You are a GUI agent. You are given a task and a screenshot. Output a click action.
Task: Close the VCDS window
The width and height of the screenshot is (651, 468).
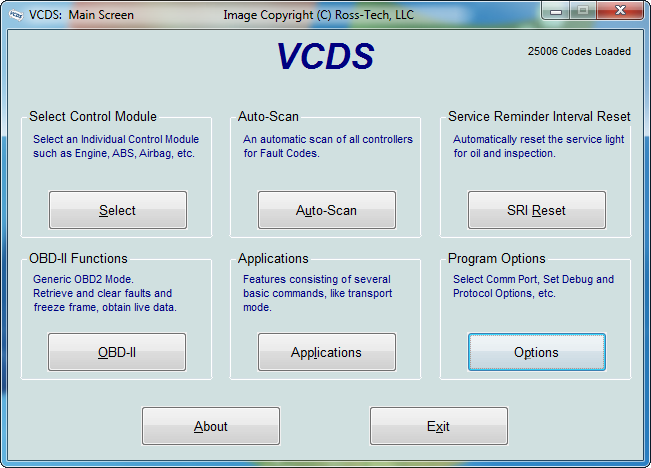[620, 11]
